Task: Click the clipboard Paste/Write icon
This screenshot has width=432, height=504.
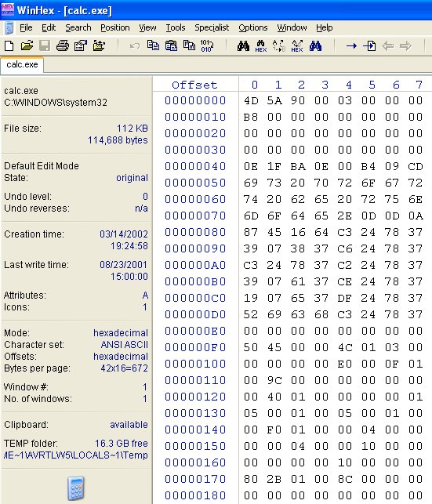Action: (172, 45)
